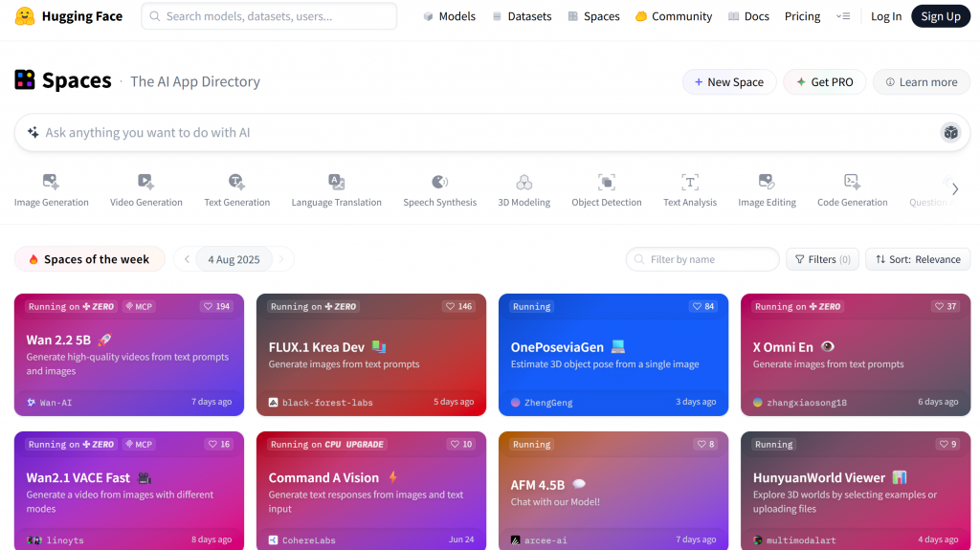Go to previous week of spaces
The image size is (980, 550).
click(187, 259)
